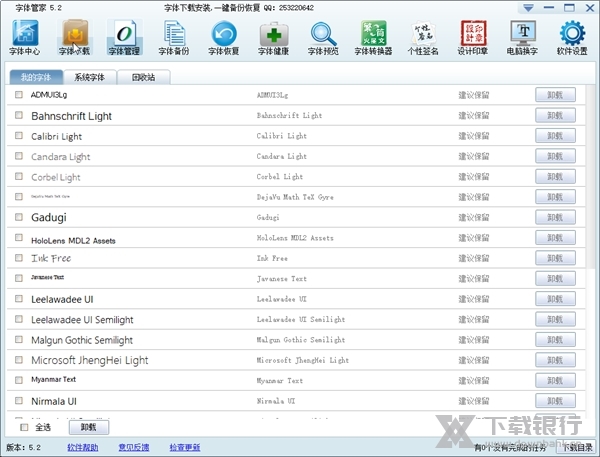Image resolution: width=600 pixels, height=457 pixels.
Task: Click the 检查更新 check update link
Action: pos(184,447)
